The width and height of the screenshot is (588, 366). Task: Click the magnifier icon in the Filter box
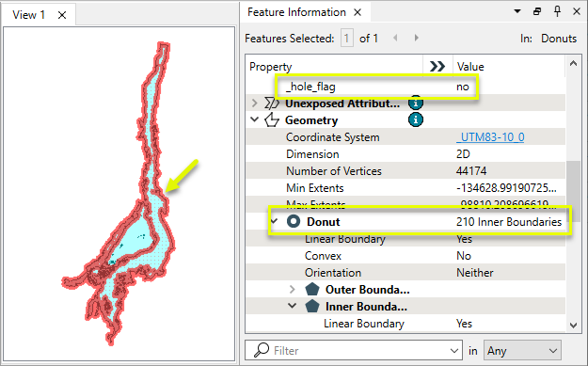pos(262,350)
